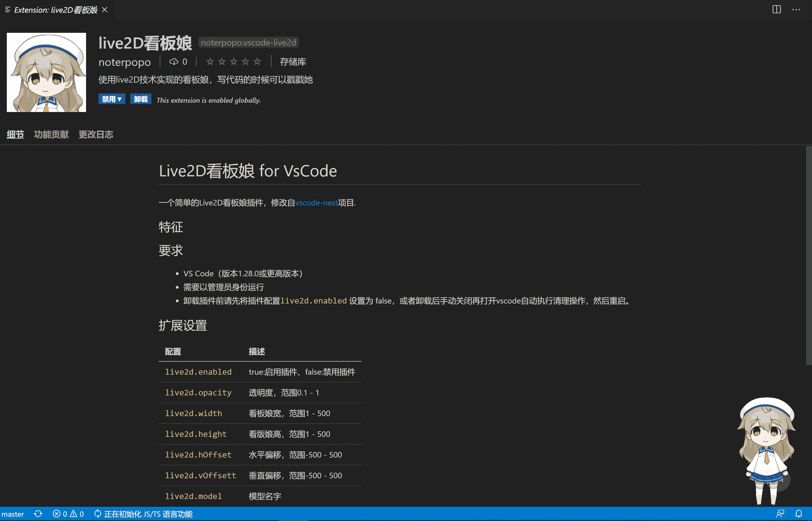
Task: Click the split editor icon
Action: point(776,10)
